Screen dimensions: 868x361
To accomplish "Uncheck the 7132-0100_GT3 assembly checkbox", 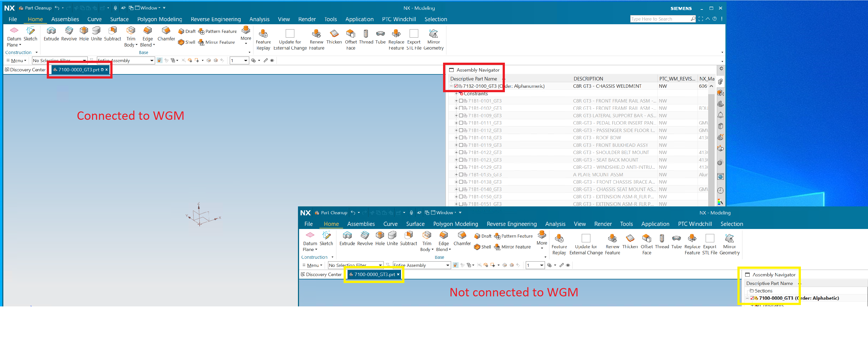I will point(456,86).
